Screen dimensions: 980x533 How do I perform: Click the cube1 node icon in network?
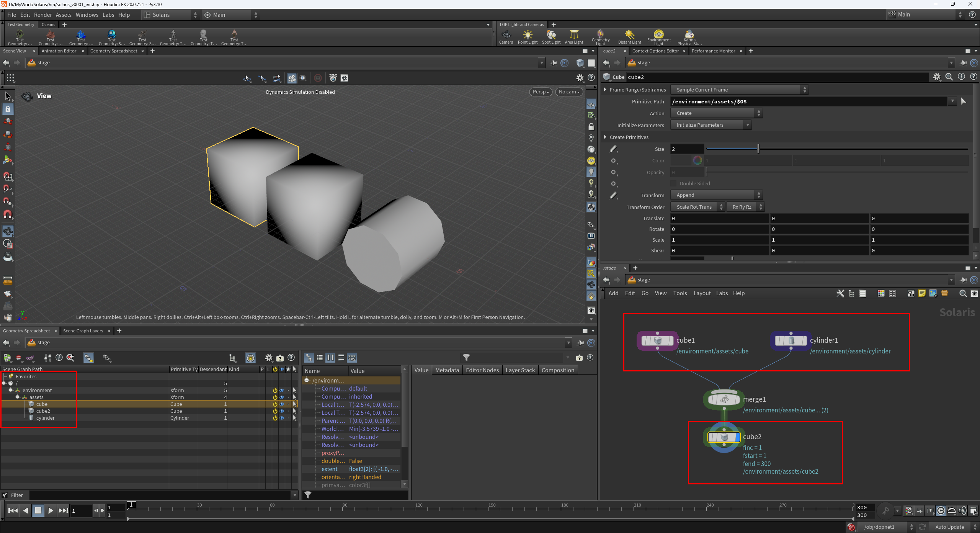(x=657, y=340)
